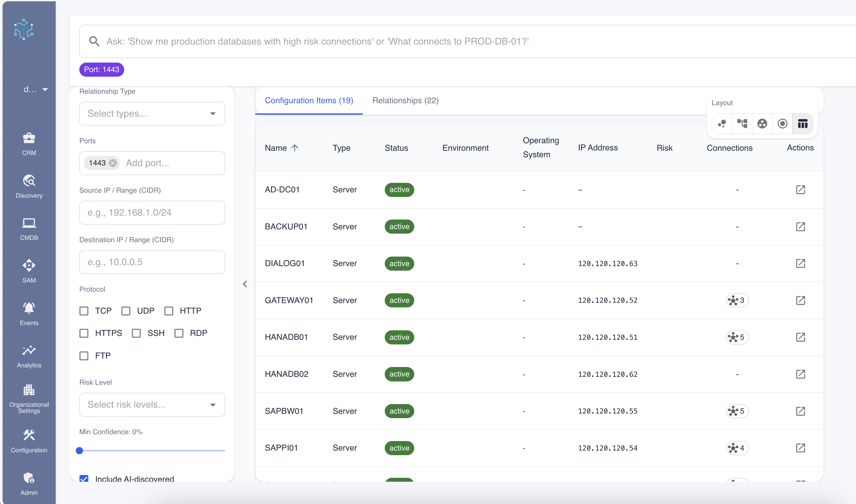Open the GATEWAY01 row action icon
Image resolution: width=856 pixels, height=504 pixels.
(x=800, y=300)
